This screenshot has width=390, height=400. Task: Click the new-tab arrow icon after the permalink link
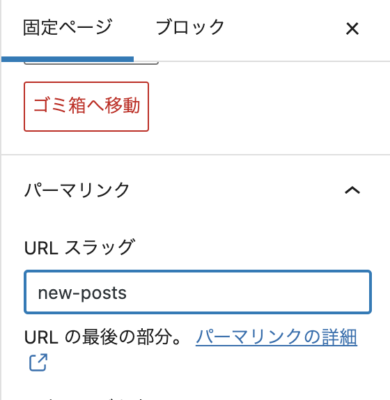38,362
